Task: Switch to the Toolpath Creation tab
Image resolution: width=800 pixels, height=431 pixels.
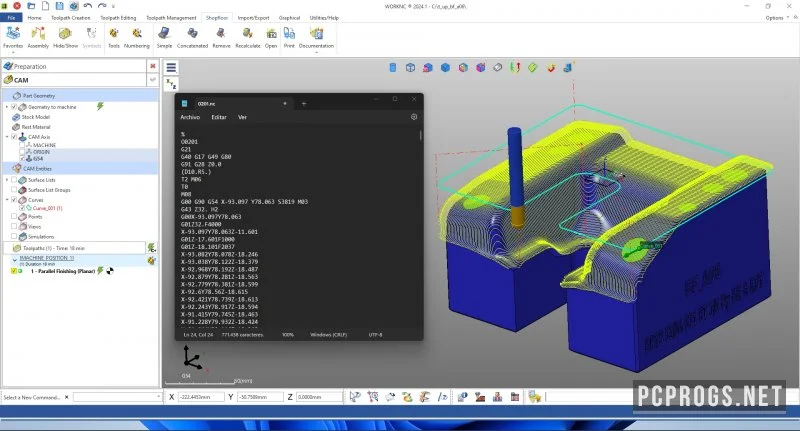Action: [70, 18]
